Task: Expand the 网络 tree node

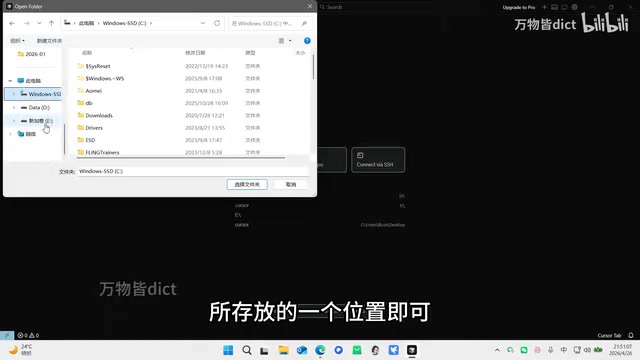Action: 10,134
